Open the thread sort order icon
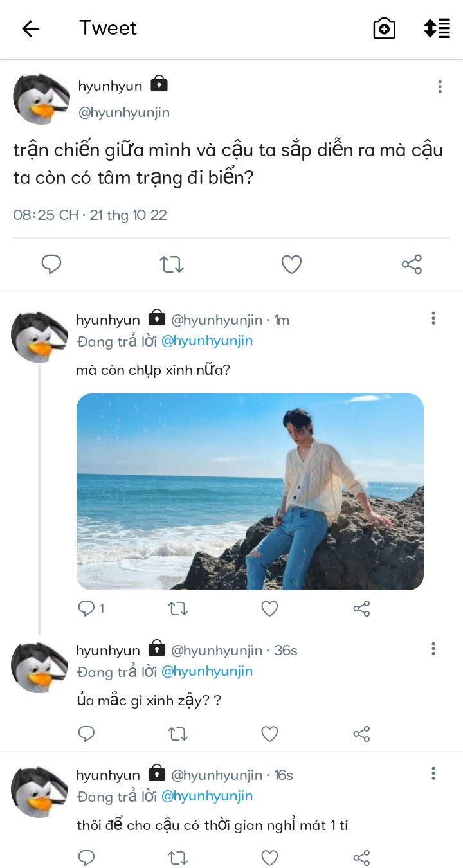 [437, 28]
